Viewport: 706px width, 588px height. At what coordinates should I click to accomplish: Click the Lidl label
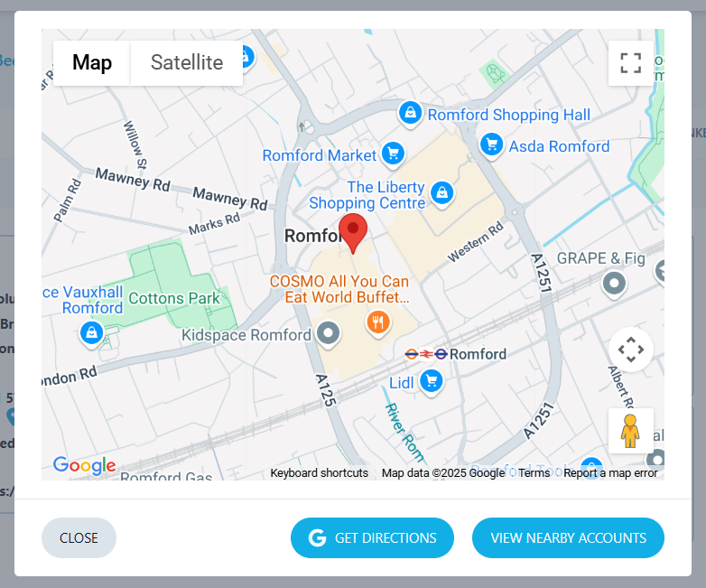tap(401, 384)
